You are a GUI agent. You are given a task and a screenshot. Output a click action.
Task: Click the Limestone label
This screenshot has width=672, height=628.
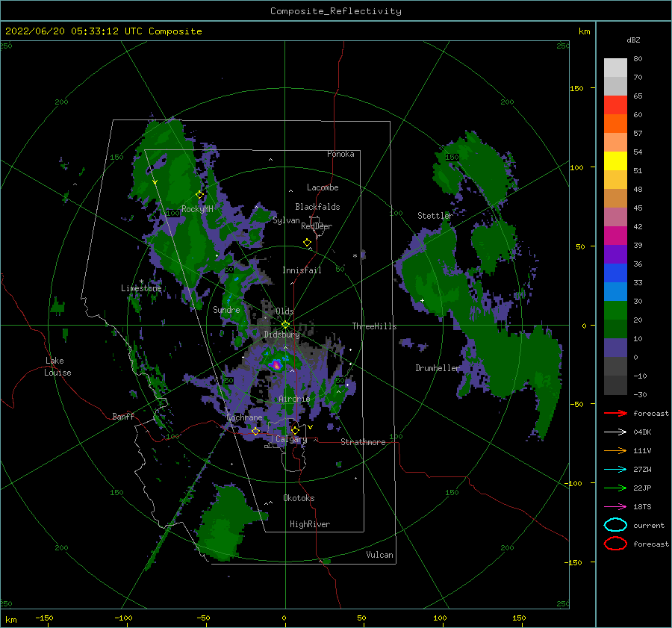141,288
